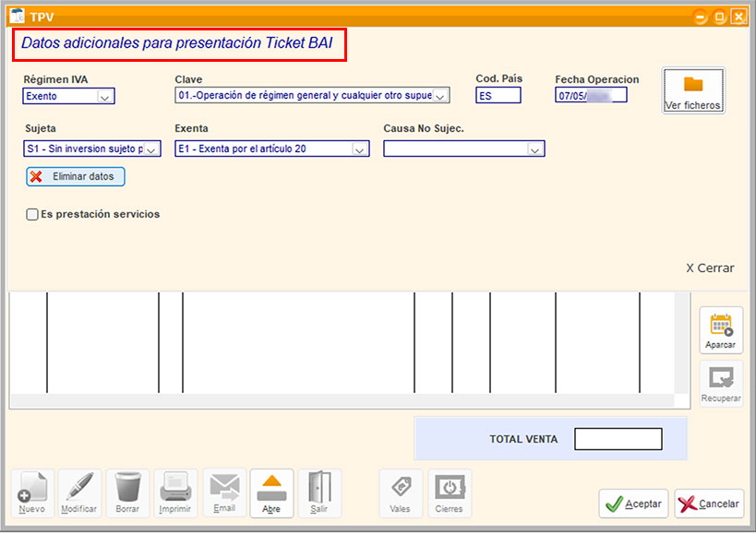
Task: Open cash drawer with Abre icon
Action: [x=271, y=493]
